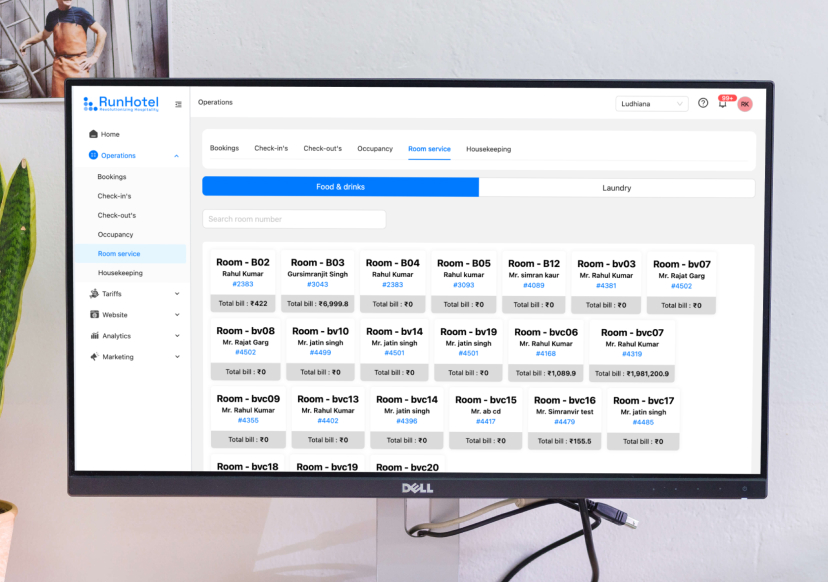Switch to the Bookings tab
828x582 pixels.
(x=224, y=148)
